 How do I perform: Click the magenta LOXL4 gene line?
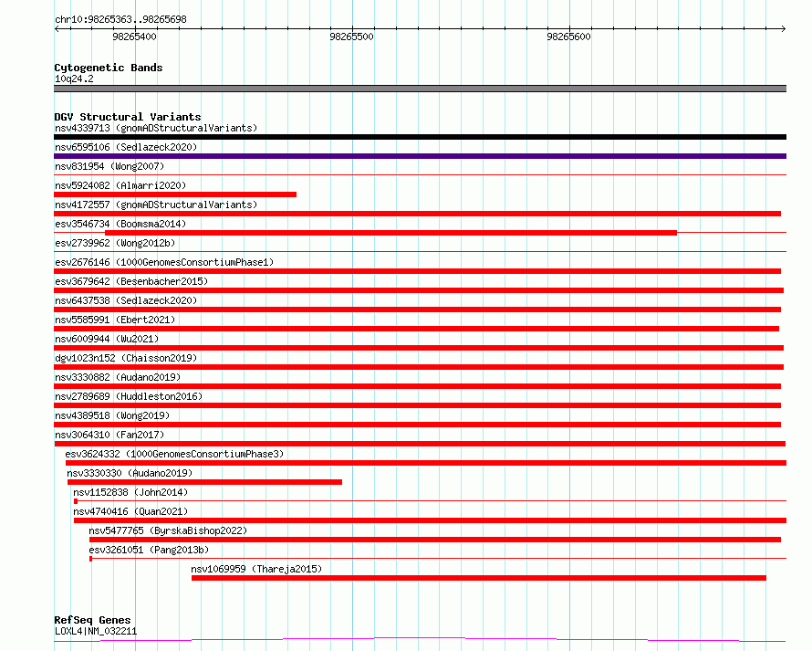420,640
